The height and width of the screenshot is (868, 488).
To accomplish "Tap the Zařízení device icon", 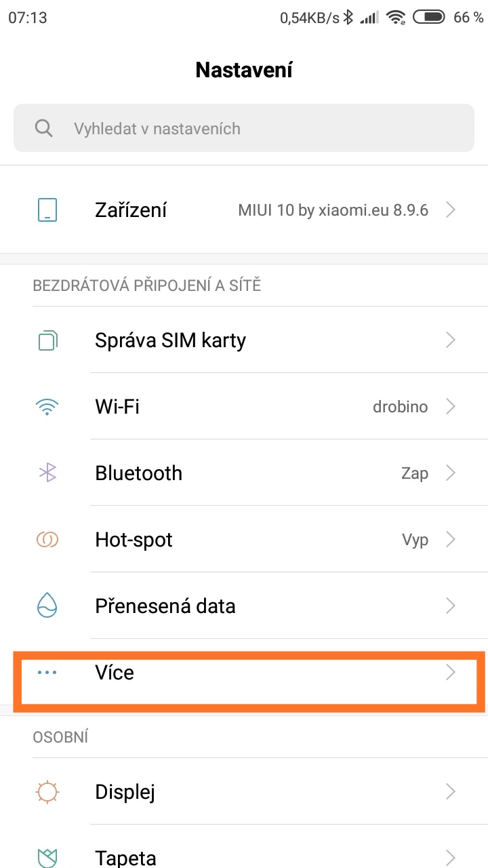I will point(47,210).
